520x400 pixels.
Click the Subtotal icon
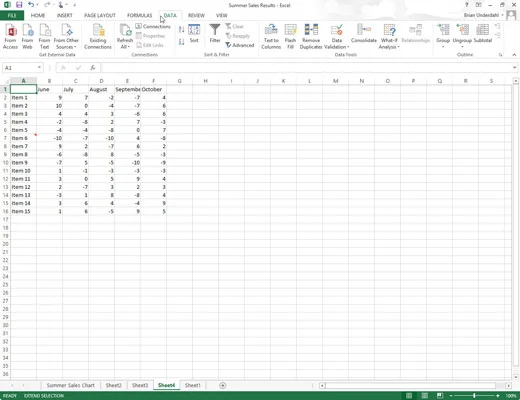483,34
